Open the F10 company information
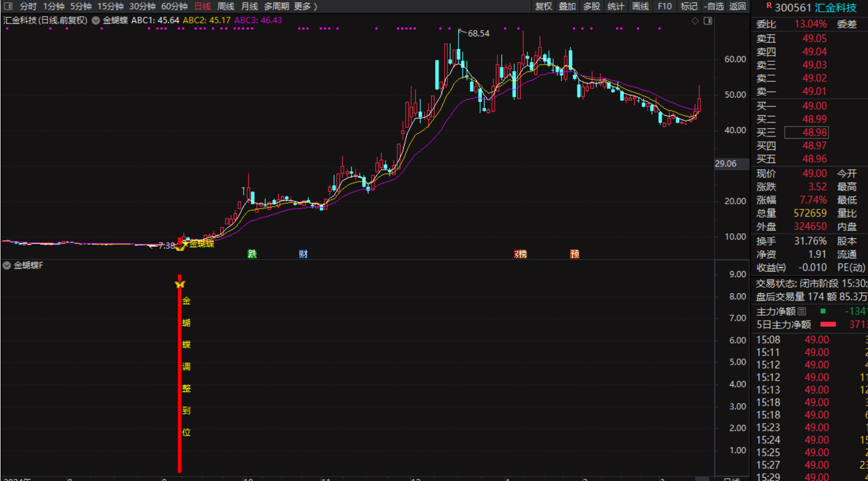 coord(664,7)
